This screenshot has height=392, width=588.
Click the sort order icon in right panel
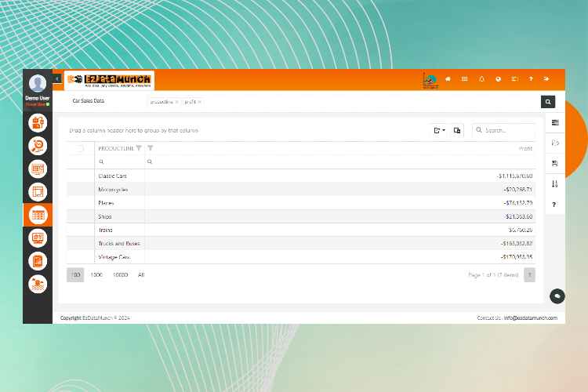point(554,183)
